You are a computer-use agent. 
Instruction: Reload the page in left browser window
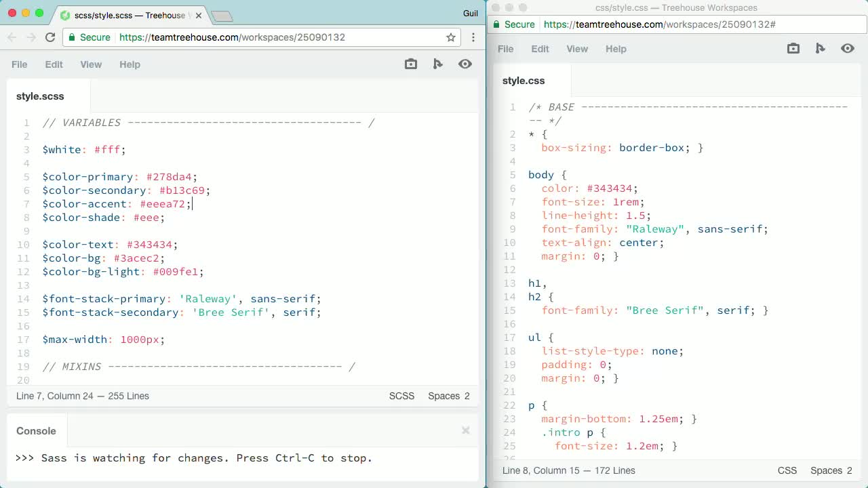click(x=50, y=37)
